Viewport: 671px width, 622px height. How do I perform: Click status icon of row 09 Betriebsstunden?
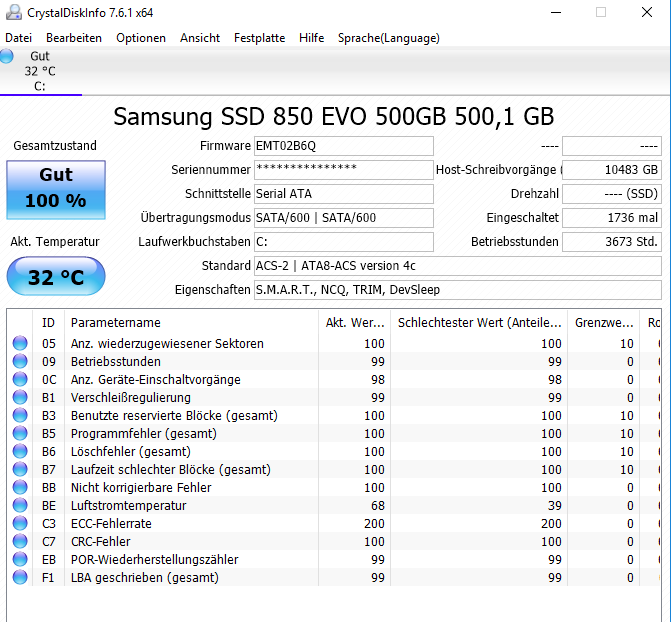[20, 361]
